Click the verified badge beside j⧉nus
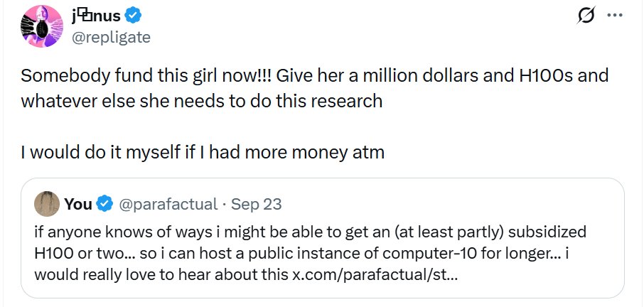The height and width of the screenshot is (307, 644). [x=133, y=16]
